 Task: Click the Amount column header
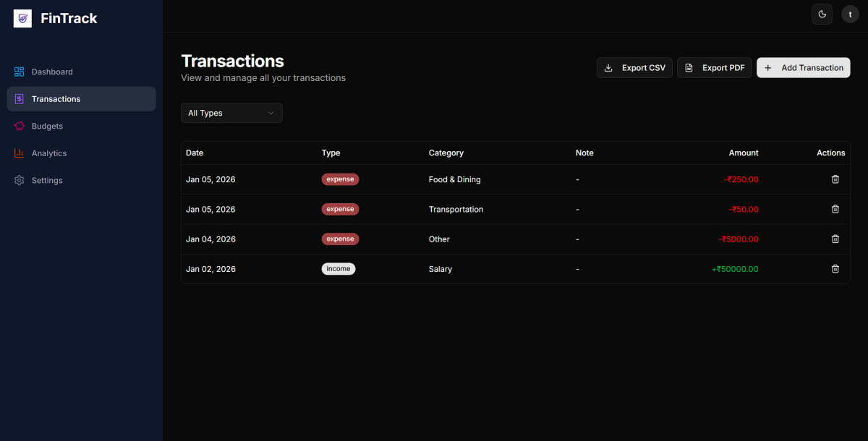744,153
